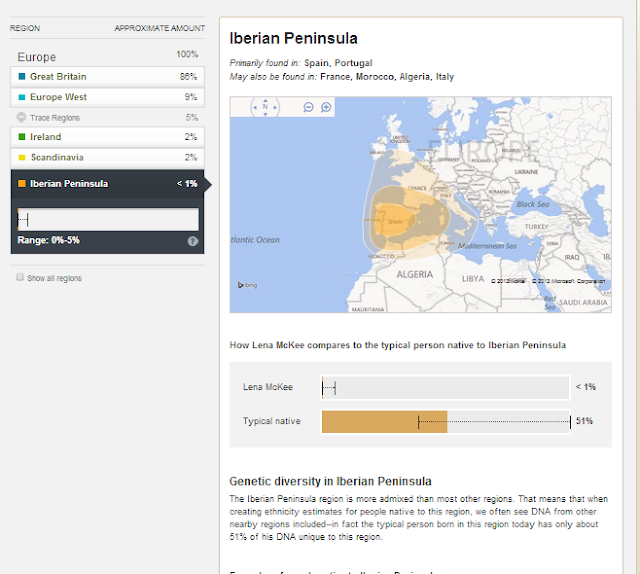Enable the Show all regions checkbox
The width and height of the screenshot is (640, 574).
[20, 278]
